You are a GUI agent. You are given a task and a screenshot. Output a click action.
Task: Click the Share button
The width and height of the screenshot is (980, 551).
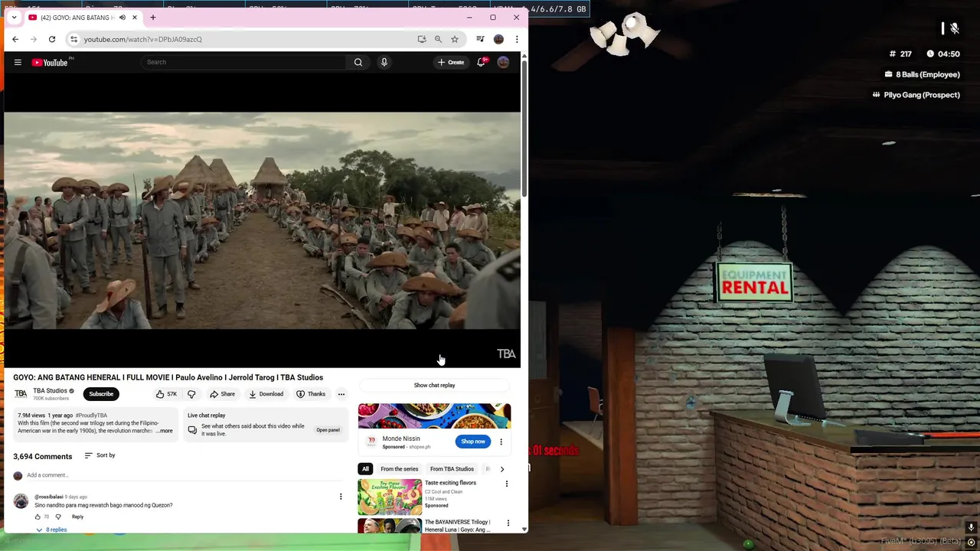223,394
